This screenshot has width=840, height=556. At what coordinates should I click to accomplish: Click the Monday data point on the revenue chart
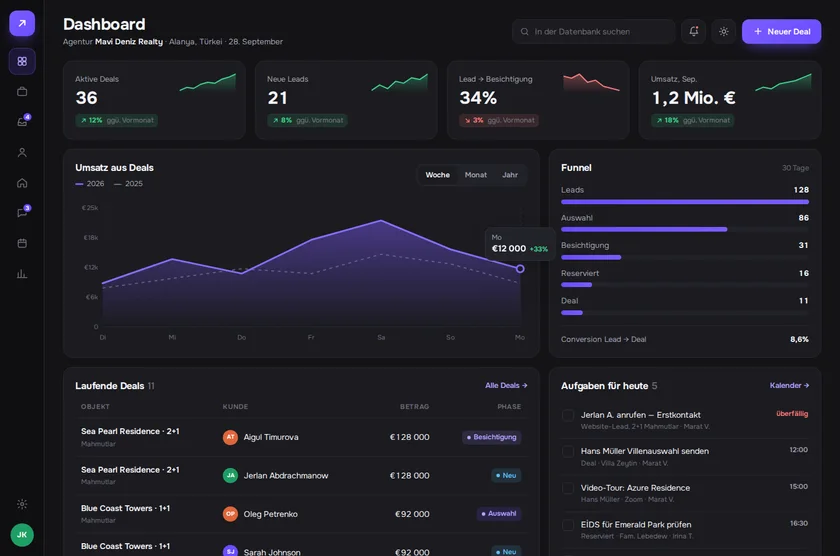(x=520, y=268)
